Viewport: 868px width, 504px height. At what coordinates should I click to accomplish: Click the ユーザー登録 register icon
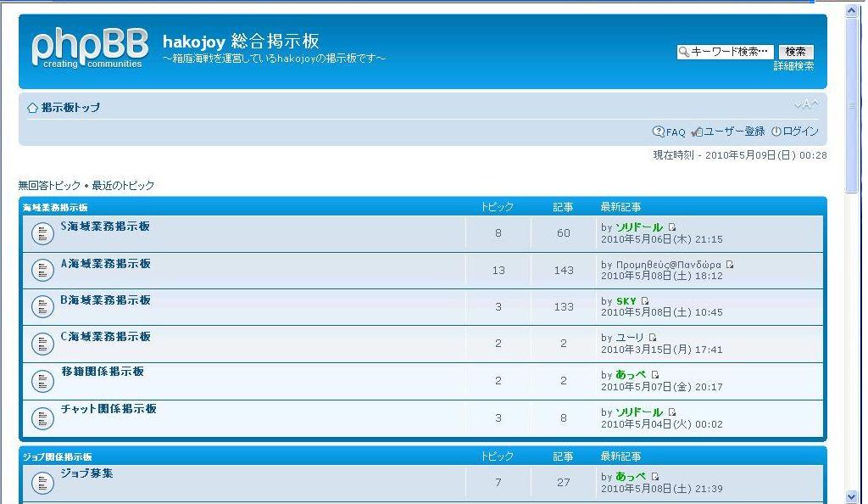[697, 132]
